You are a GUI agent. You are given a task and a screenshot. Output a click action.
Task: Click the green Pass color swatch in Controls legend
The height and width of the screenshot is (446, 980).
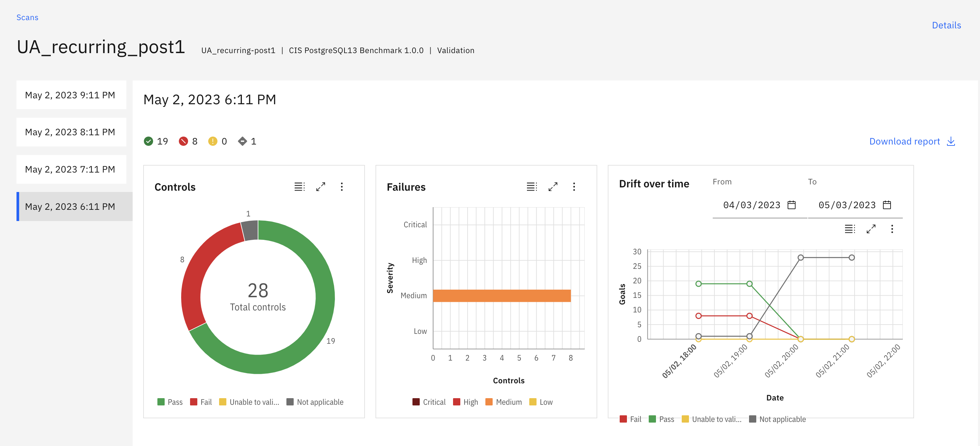pyautogui.click(x=161, y=402)
